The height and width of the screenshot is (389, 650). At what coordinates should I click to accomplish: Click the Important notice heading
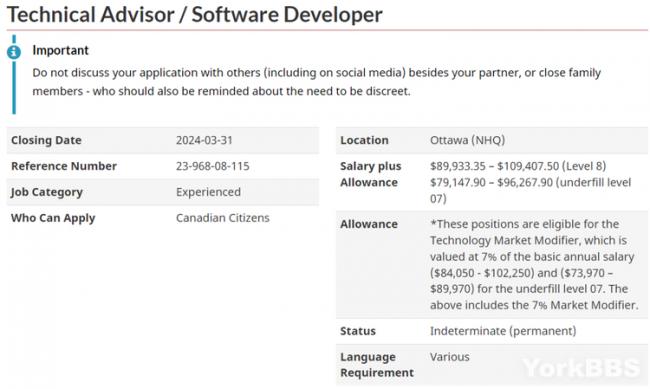pyautogui.click(x=61, y=50)
